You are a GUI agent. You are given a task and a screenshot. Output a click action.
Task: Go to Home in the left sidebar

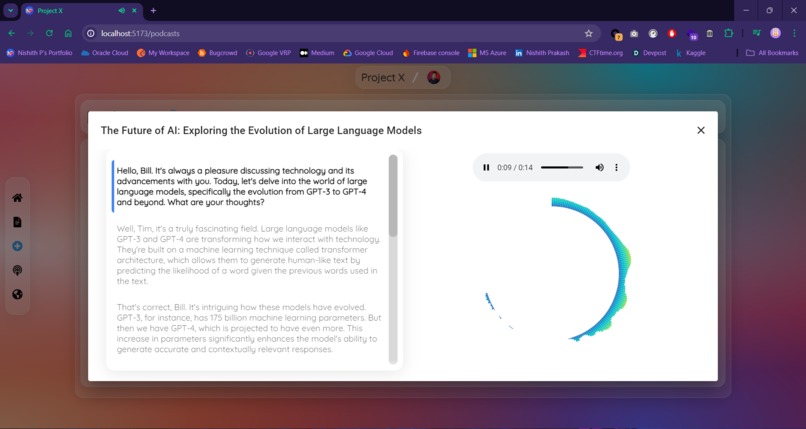pos(17,198)
